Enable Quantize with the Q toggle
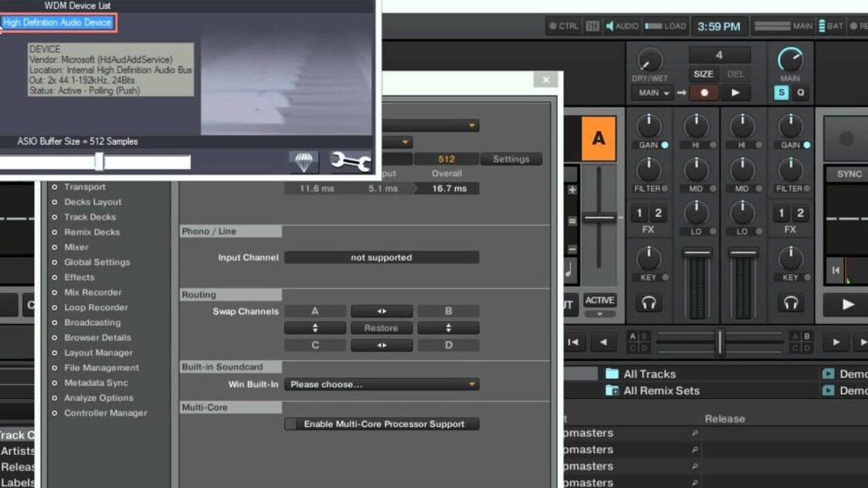The image size is (868, 488). pos(801,92)
